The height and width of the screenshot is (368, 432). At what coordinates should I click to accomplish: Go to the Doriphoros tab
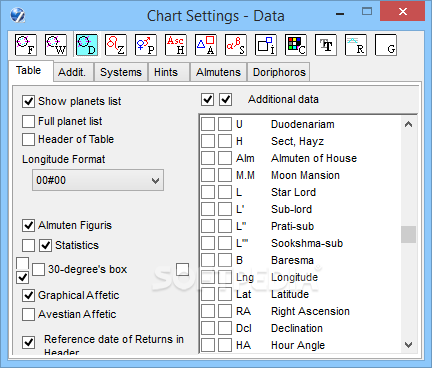(279, 72)
